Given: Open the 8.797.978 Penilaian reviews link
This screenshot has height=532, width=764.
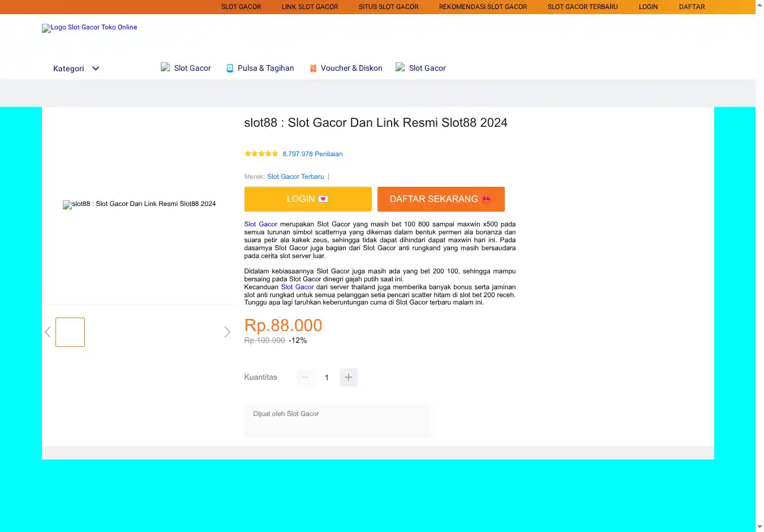Looking at the screenshot, I should 312,154.
